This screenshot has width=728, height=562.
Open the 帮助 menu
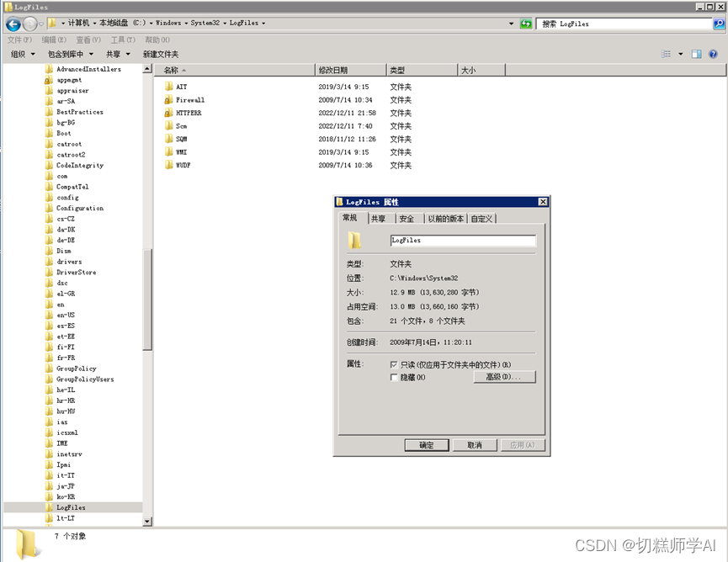[157, 40]
